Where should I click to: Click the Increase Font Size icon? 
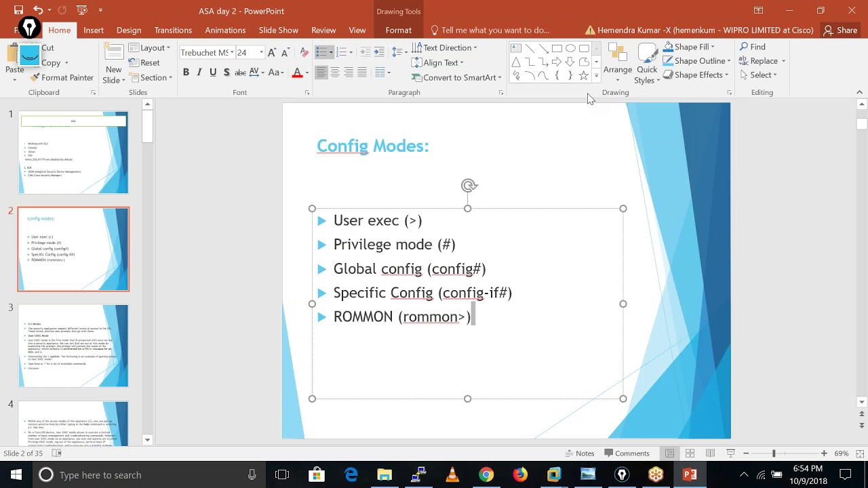pyautogui.click(x=272, y=52)
